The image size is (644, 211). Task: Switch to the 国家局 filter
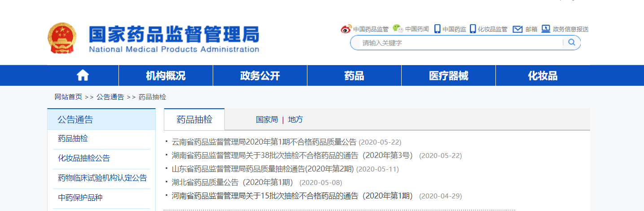(267, 119)
